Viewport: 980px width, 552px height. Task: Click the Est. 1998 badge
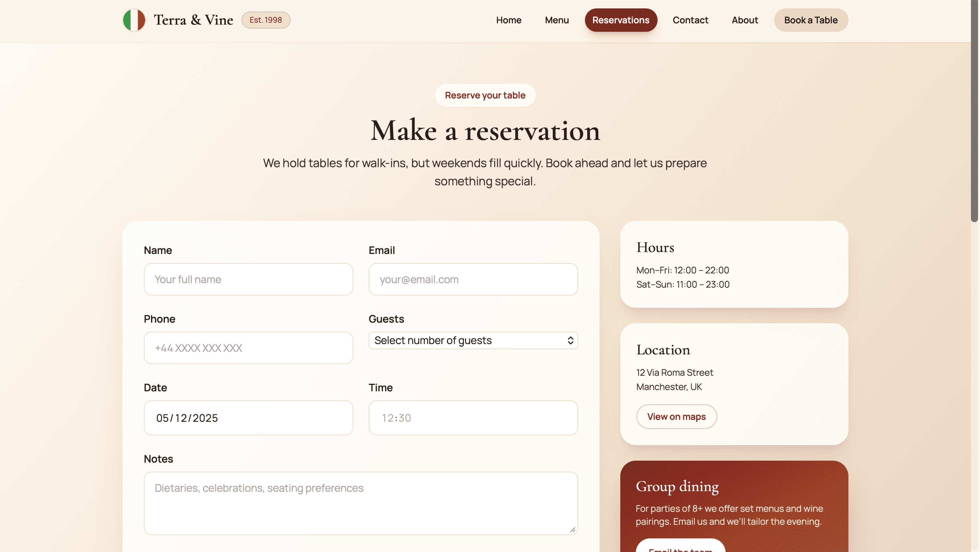click(265, 20)
